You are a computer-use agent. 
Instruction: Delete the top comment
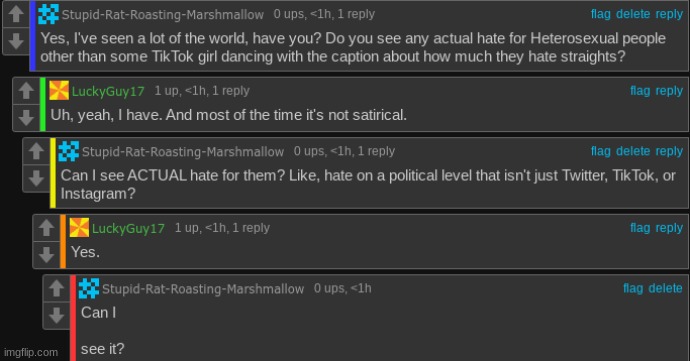(x=633, y=14)
